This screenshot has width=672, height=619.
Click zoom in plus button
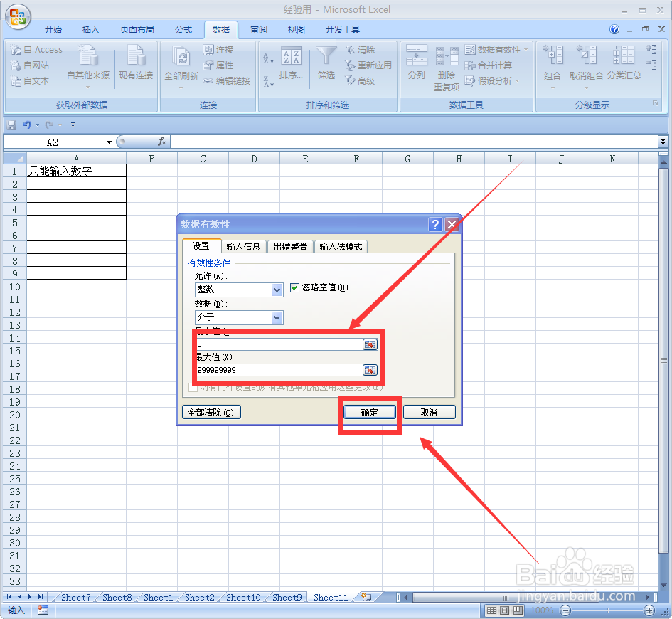click(x=649, y=610)
